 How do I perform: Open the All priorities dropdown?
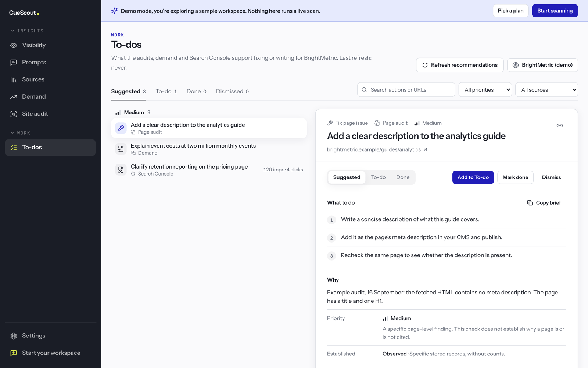[x=485, y=90]
